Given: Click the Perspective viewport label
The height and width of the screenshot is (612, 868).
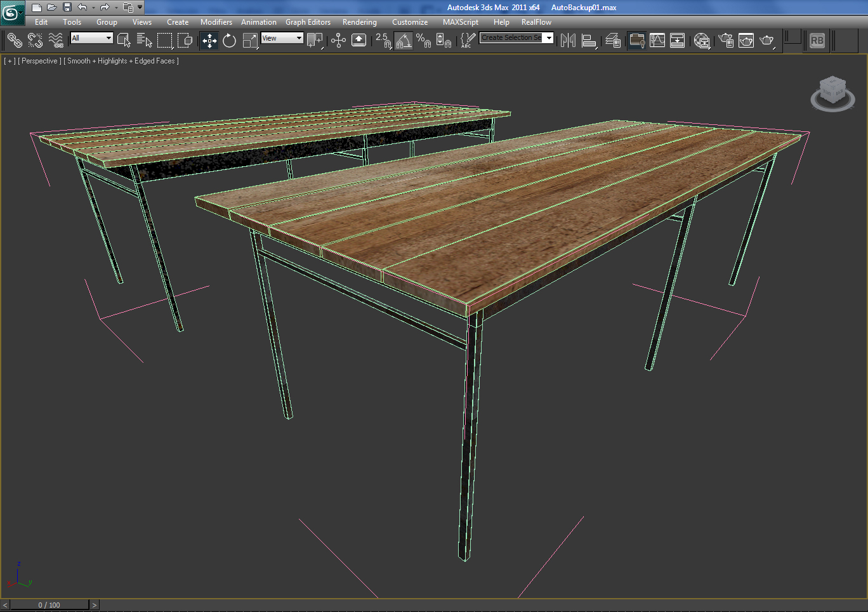Looking at the screenshot, I should click(39, 61).
